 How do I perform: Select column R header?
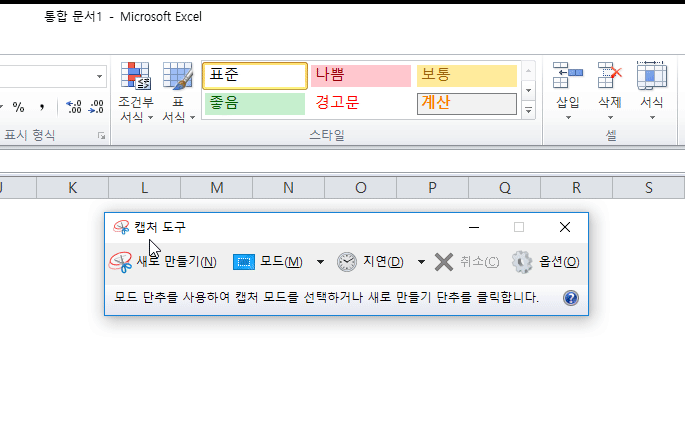[577, 188]
